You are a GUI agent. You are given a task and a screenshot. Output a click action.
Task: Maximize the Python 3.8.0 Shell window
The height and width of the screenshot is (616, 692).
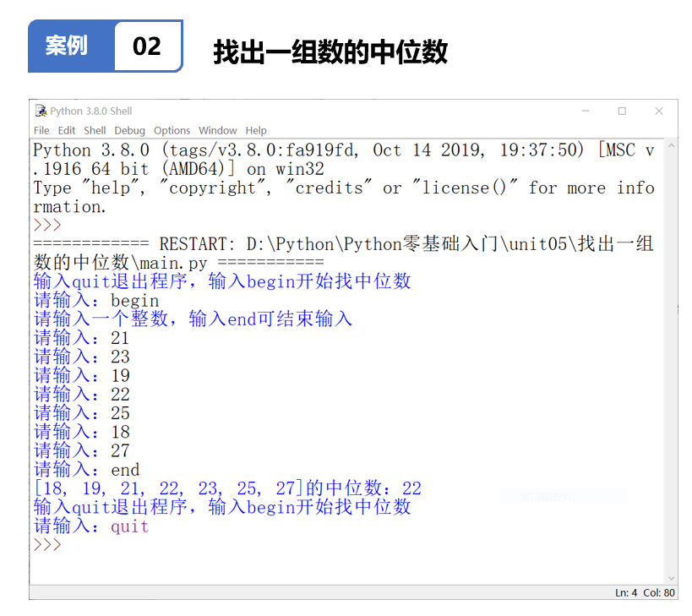(x=622, y=111)
